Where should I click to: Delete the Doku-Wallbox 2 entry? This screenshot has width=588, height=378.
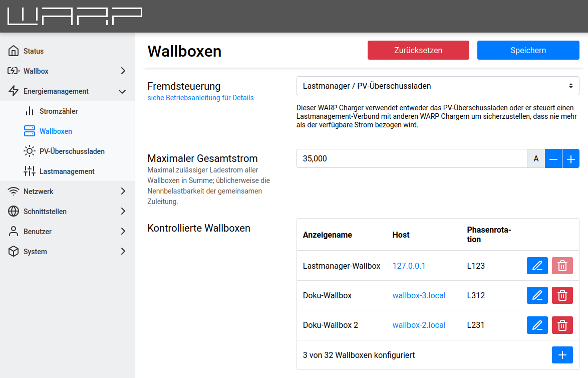tap(562, 325)
